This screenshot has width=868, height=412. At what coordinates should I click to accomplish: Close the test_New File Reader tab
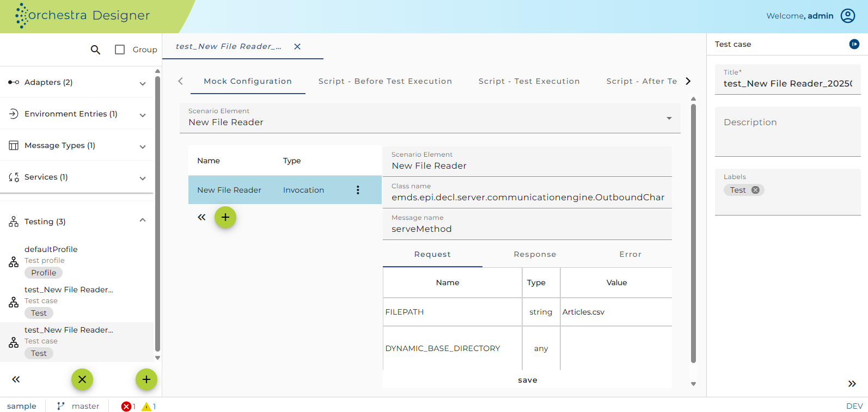pyautogui.click(x=297, y=46)
